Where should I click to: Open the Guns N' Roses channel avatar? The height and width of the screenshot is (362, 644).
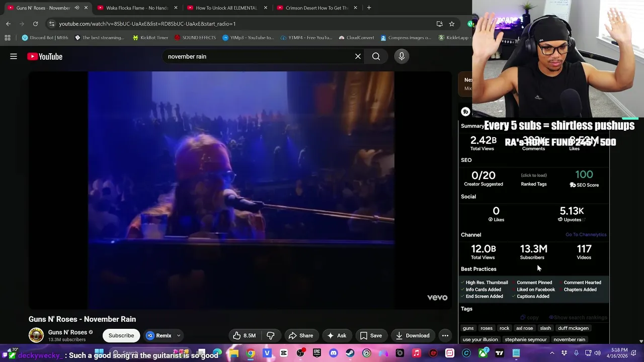[36, 335]
